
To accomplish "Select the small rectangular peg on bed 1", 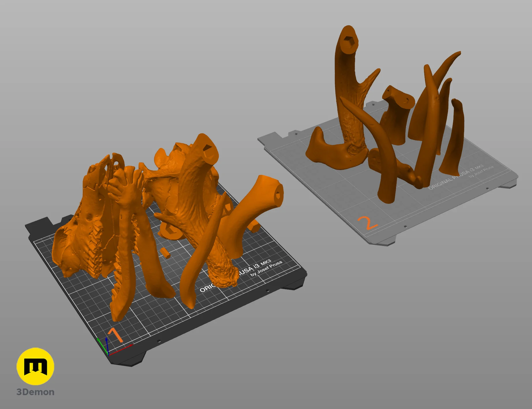I will [165, 252].
